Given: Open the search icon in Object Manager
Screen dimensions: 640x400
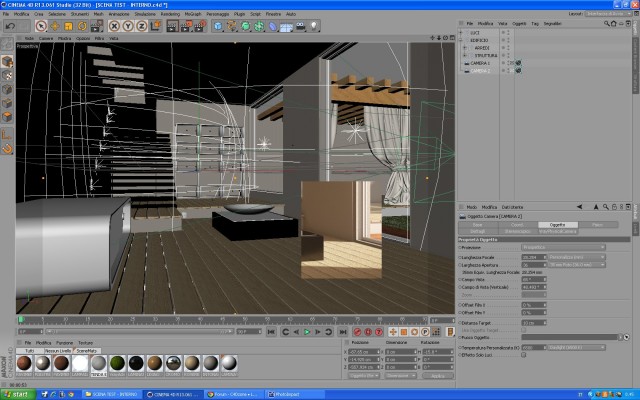Looking at the screenshot, I should click(x=606, y=24).
